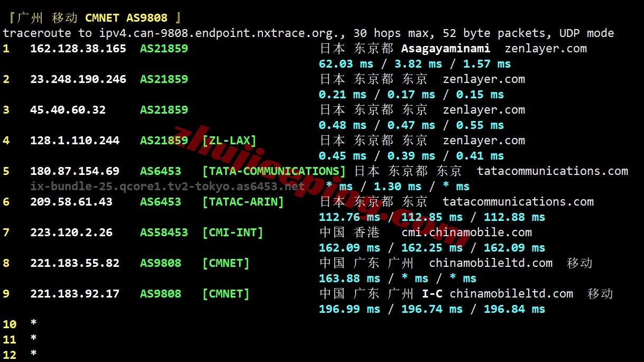Click AS9808 on hop 8
This screenshot has width=644, height=362.
(x=161, y=263)
